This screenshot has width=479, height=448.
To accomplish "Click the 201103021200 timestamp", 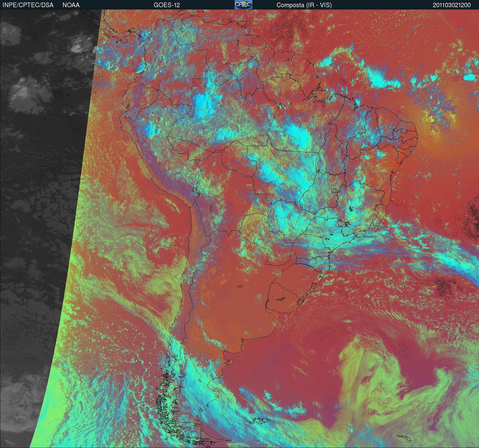I will (x=452, y=5).
